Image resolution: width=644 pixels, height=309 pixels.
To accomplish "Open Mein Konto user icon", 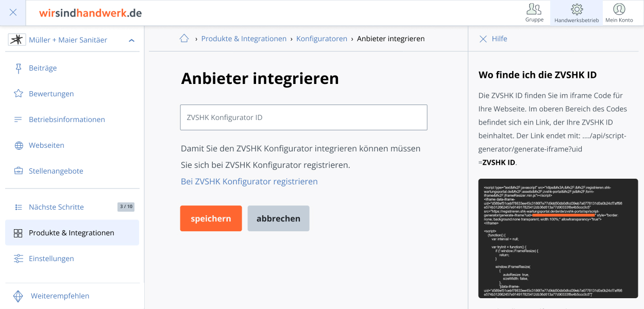I will pyautogui.click(x=619, y=9).
